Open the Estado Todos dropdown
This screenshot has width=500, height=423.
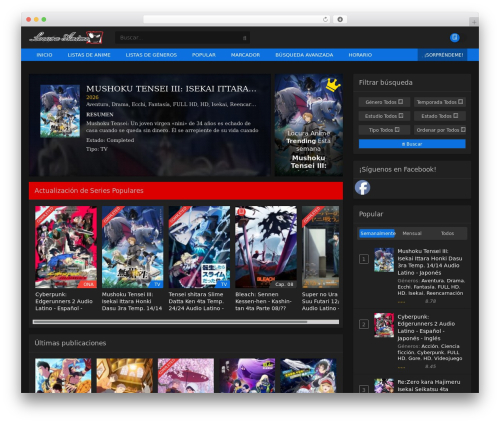(x=439, y=116)
